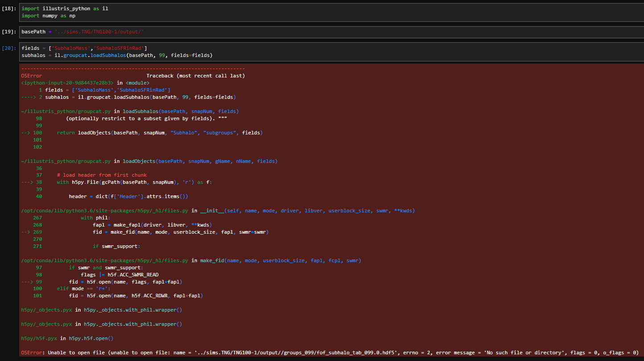Edit the basePath assignment in cell 19

pos(82,32)
